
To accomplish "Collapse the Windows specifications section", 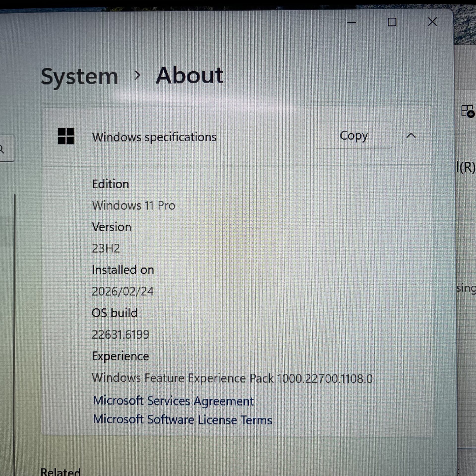I will (x=411, y=136).
